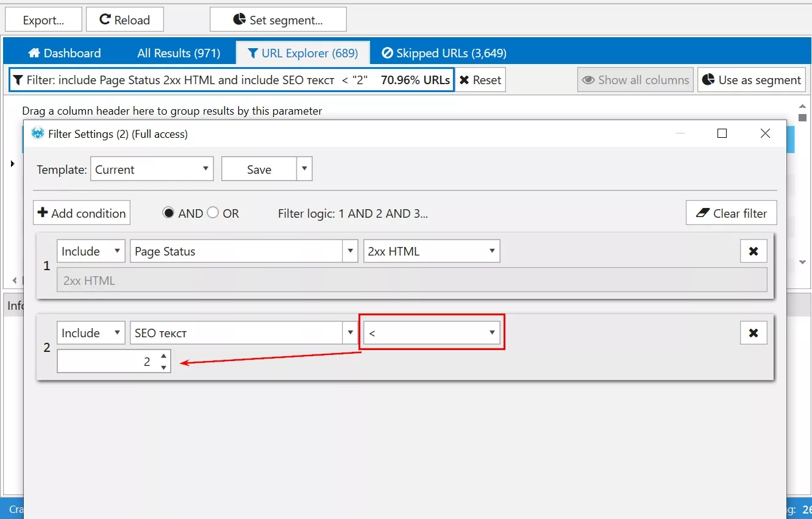The height and width of the screenshot is (519, 812).
Task: Click the scroll down arrow in main window
Action: [802, 262]
